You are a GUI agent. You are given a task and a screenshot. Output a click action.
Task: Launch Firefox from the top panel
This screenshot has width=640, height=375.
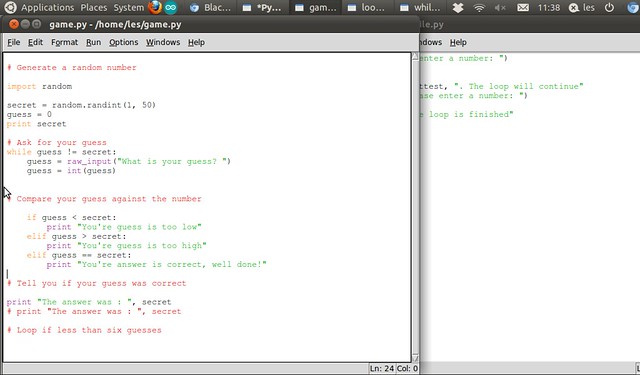[x=155, y=7]
